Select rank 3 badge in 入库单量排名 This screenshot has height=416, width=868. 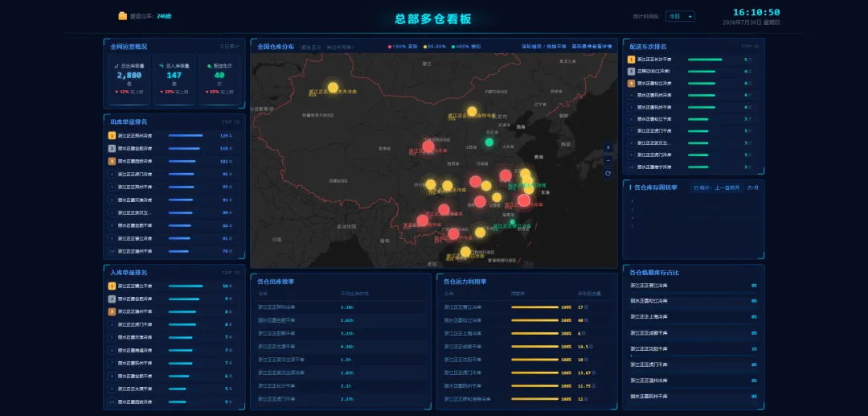point(112,311)
